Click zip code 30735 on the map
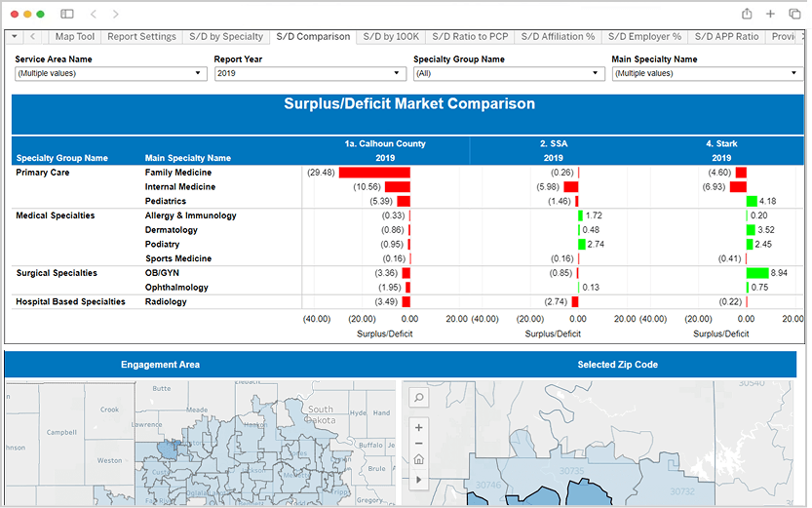Screen dimensions: 812x508 (x=571, y=471)
